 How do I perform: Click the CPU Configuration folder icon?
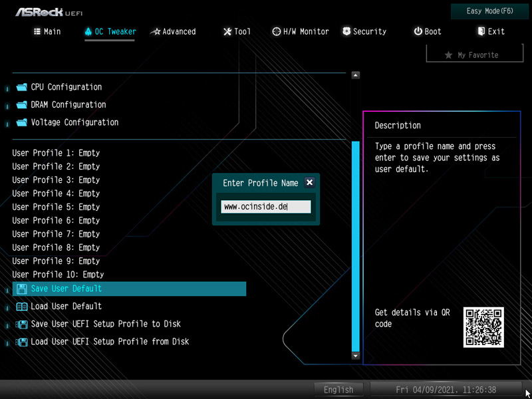(21, 87)
